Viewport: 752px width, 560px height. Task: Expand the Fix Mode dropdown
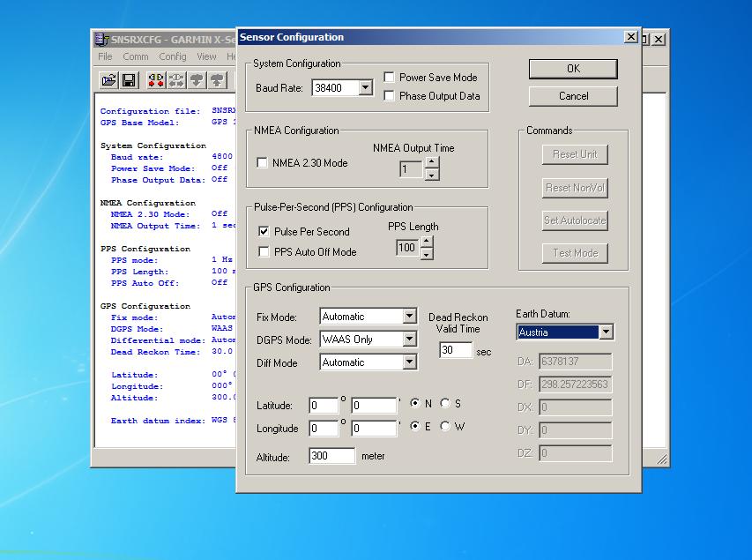[410, 316]
